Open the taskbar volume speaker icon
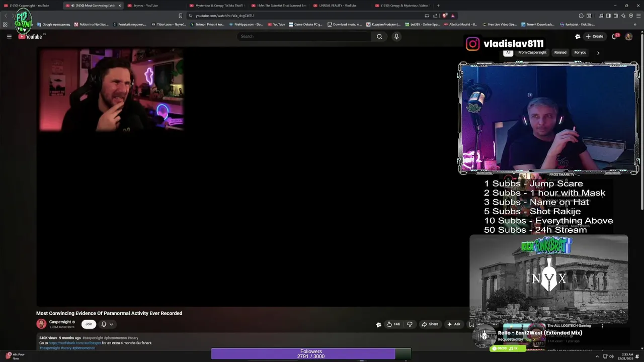Screen dimensions: 644x362 611,356
